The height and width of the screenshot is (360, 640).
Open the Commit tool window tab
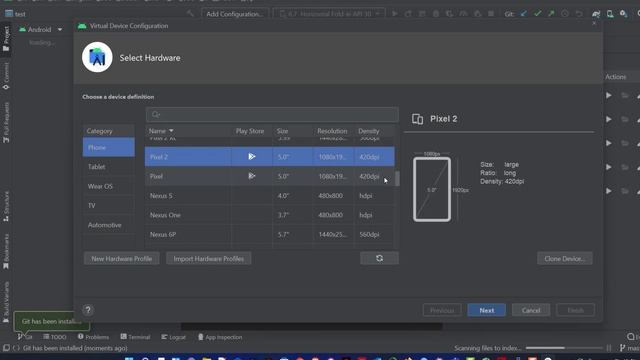(x=6, y=77)
